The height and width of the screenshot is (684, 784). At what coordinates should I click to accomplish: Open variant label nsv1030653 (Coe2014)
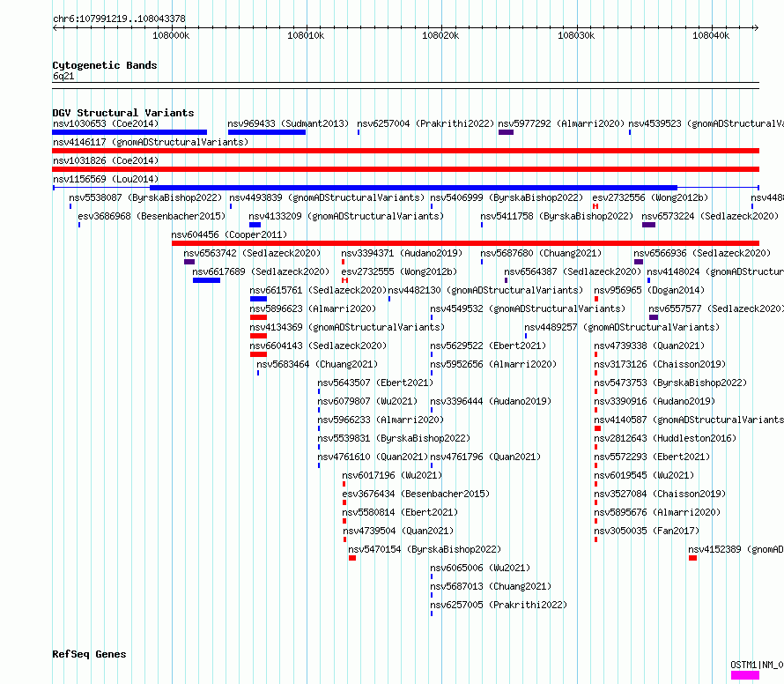106,123
